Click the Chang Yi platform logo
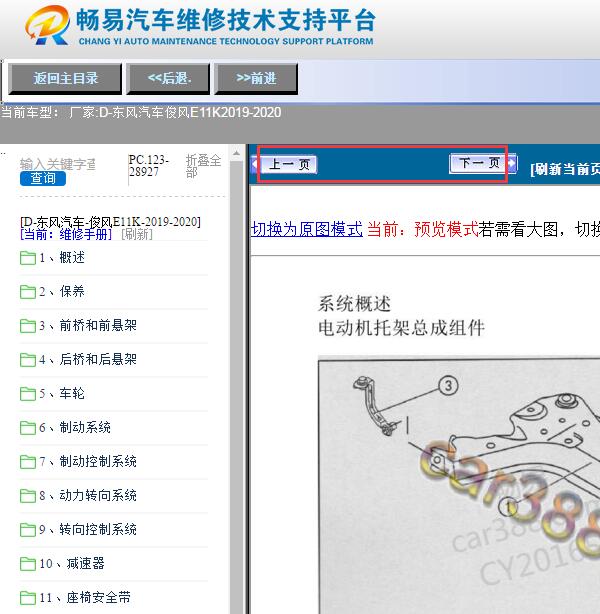Screen dimensions: 600x614 tap(200, 25)
